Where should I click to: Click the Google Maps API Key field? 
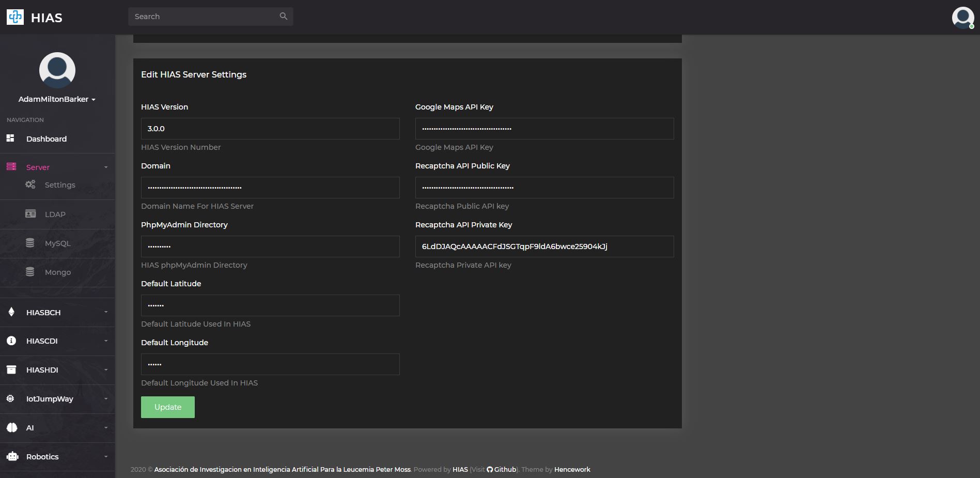[x=545, y=129]
